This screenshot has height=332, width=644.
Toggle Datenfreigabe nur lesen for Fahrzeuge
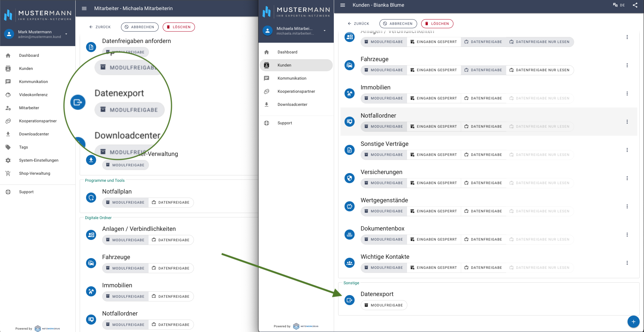(539, 70)
